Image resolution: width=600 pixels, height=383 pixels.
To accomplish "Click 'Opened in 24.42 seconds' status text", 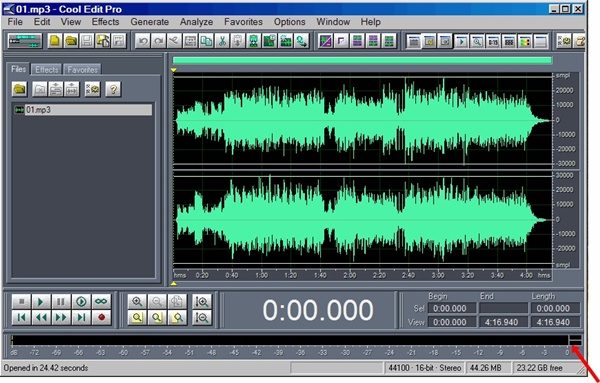I will 46,368.
